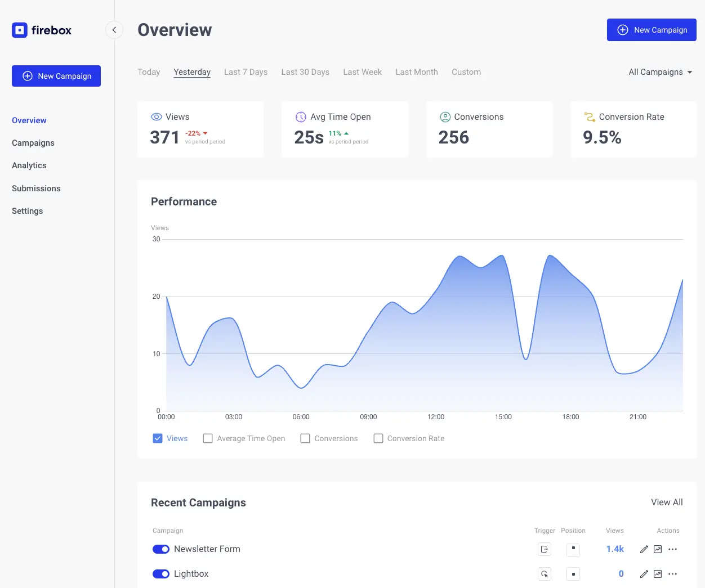Select the Last Month range
The height and width of the screenshot is (588, 705).
pos(417,72)
